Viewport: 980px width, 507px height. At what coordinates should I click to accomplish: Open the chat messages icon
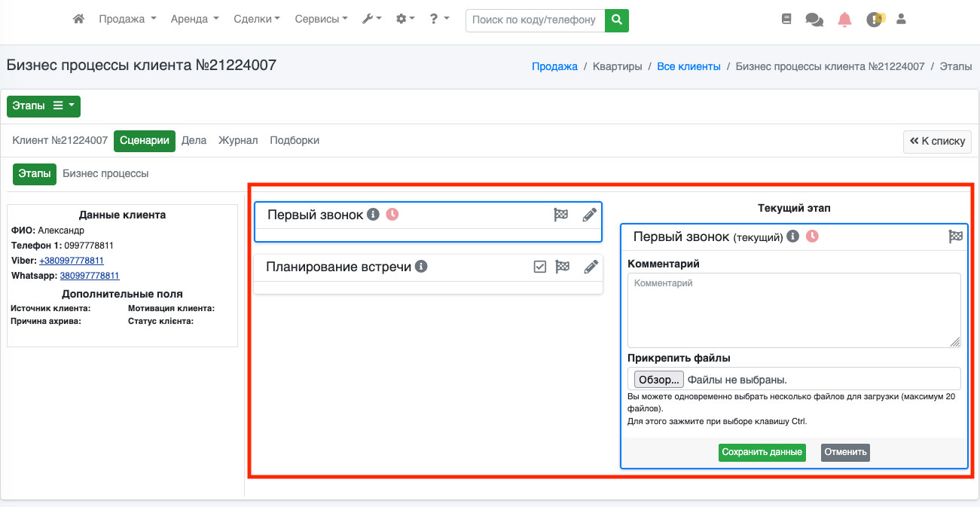click(814, 20)
